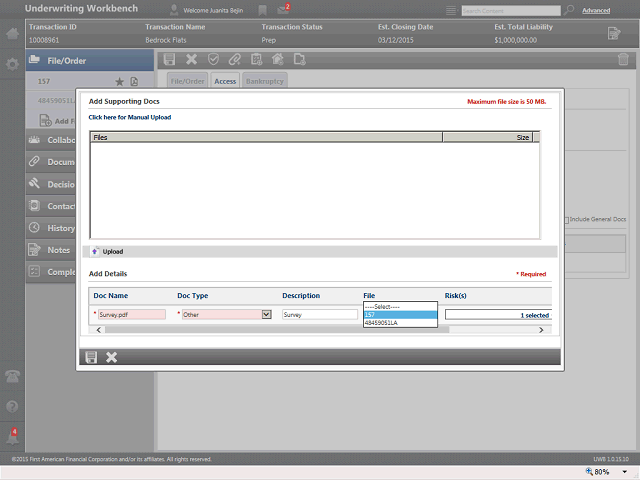Open the Advanced search link

pos(596,11)
